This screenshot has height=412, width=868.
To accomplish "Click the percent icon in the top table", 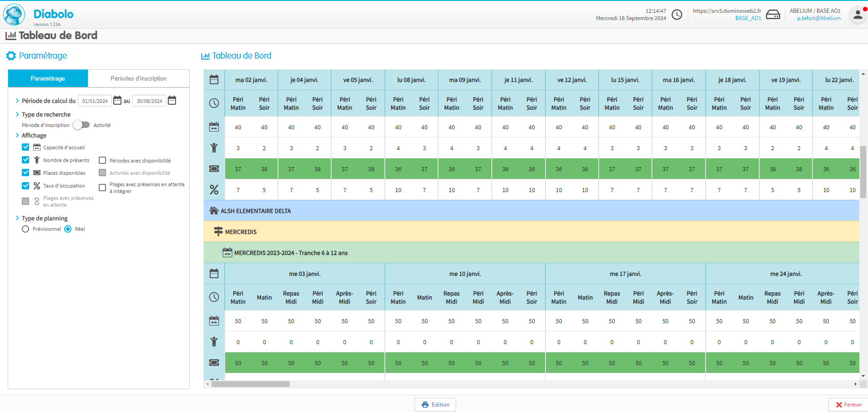I will [214, 190].
